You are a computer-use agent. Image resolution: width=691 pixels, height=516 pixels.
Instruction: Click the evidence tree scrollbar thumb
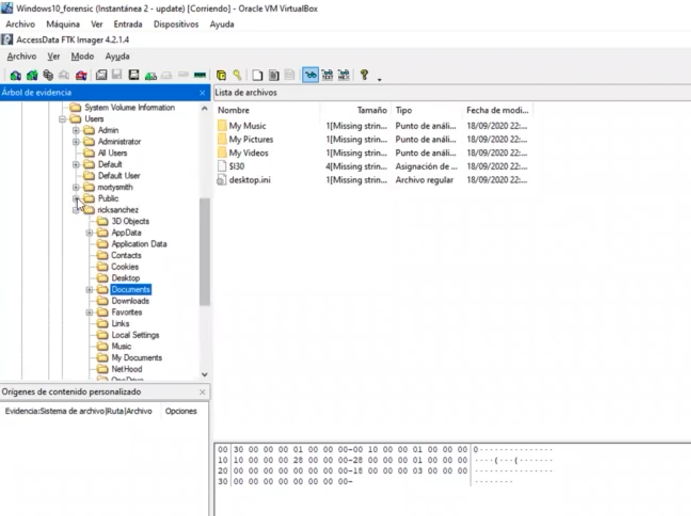204,252
